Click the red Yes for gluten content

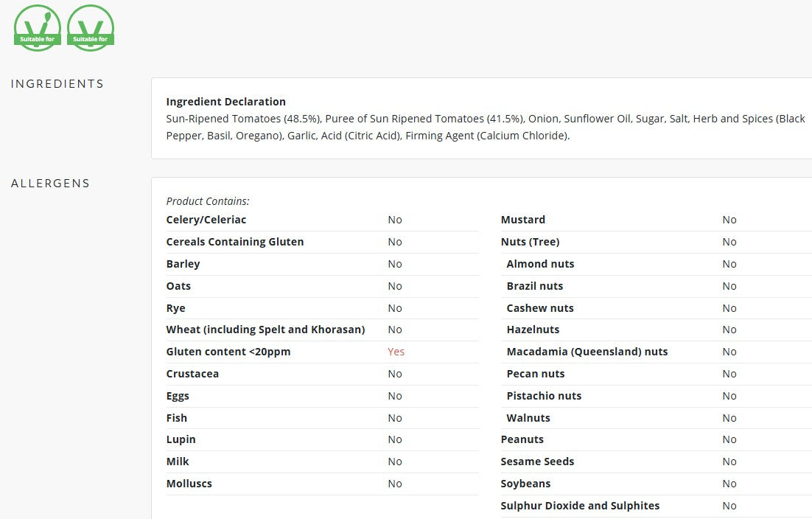[x=396, y=352]
